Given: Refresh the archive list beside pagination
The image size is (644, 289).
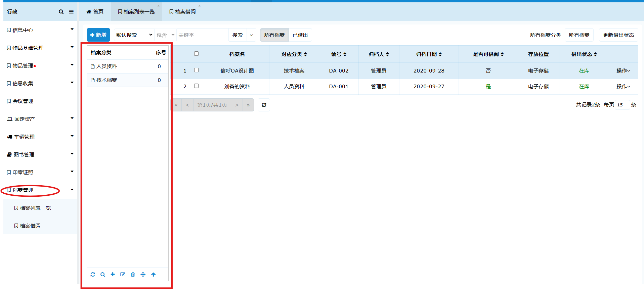Looking at the screenshot, I should pyautogui.click(x=264, y=105).
